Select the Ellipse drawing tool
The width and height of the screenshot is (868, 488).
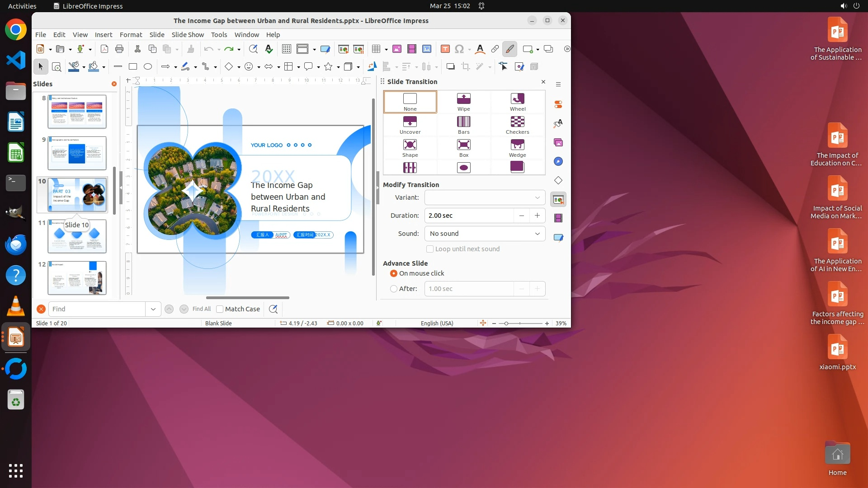(148, 67)
